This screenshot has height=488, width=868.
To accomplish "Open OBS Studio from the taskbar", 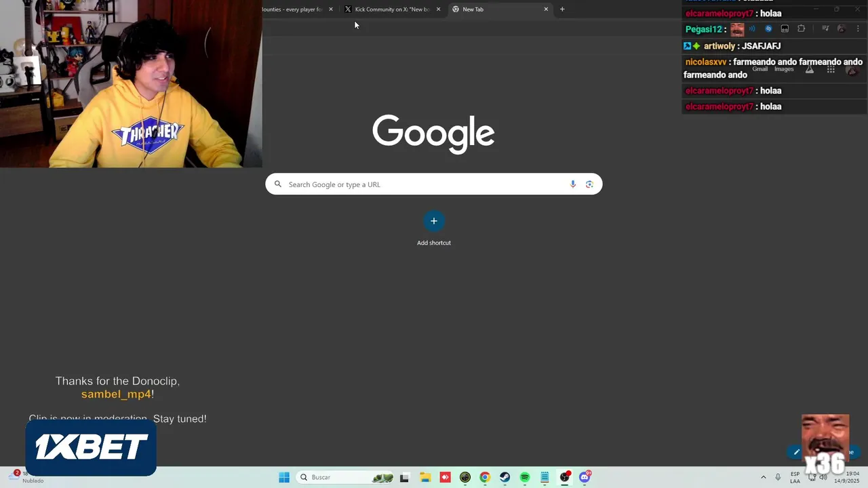I will pyautogui.click(x=565, y=477).
